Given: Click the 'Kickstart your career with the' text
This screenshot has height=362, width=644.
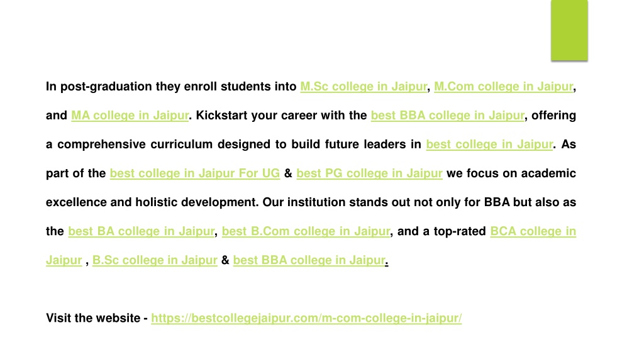Looking at the screenshot, I should point(281,116).
